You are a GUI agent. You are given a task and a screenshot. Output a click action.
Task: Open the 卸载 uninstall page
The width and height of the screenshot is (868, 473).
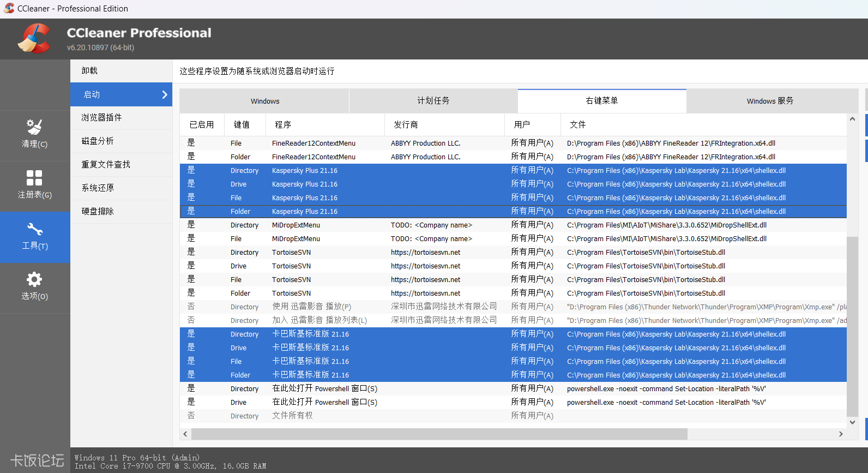121,71
